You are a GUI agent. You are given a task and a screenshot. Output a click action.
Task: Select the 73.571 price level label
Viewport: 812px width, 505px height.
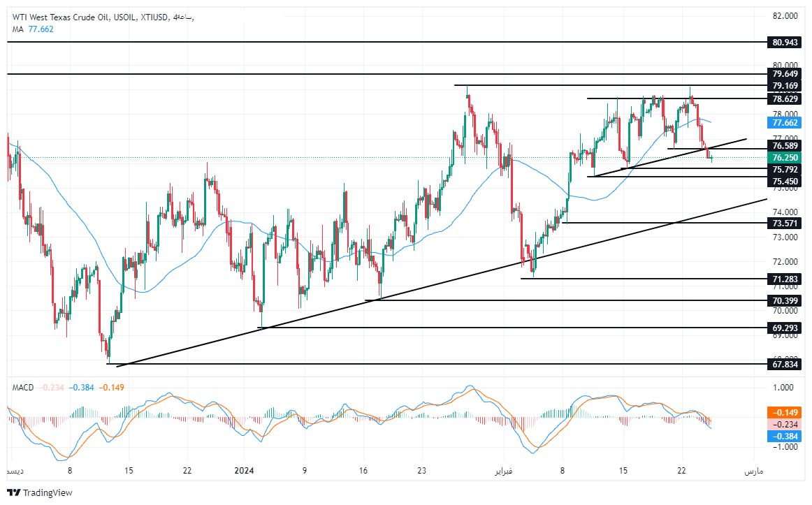coord(785,224)
